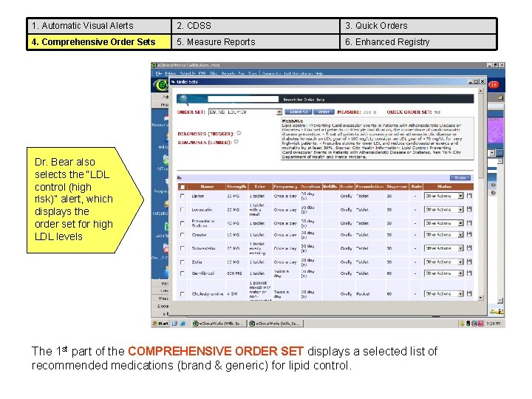Open the Other Actions dropdown for Gemfibrozil
Screen dimensions: 532x399
[460, 273]
